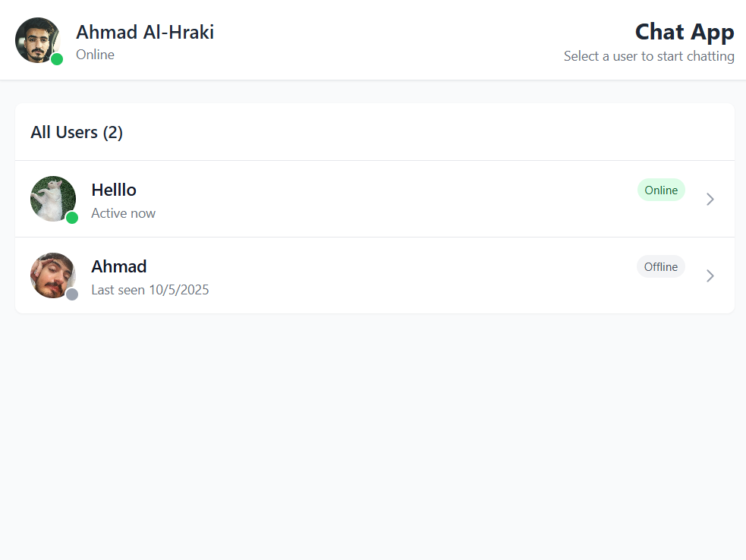746x560 pixels.
Task: Select the Ahmad username in the list
Action: pos(119,266)
